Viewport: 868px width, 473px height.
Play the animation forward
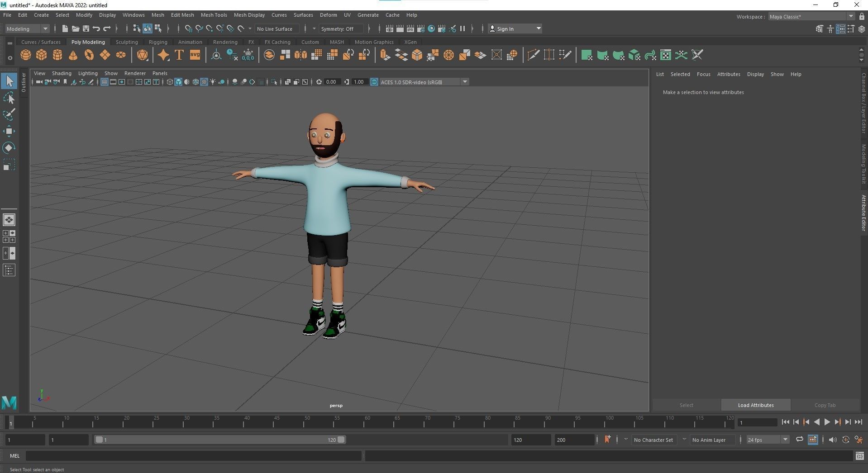pos(827,422)
